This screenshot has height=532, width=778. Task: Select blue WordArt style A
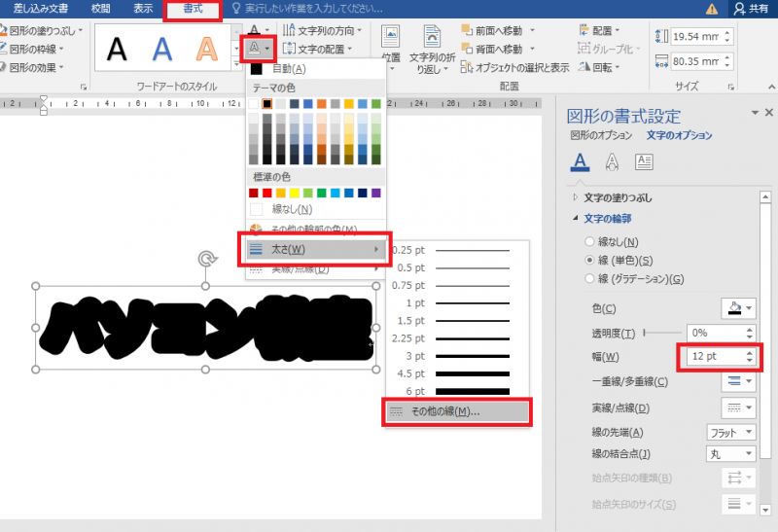click(161, 50)
